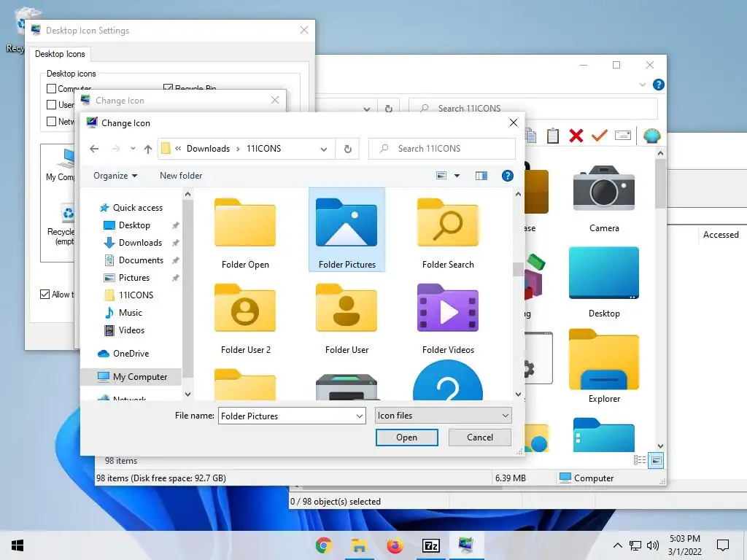Pick the Camera icon in the background window

(603, 198)
